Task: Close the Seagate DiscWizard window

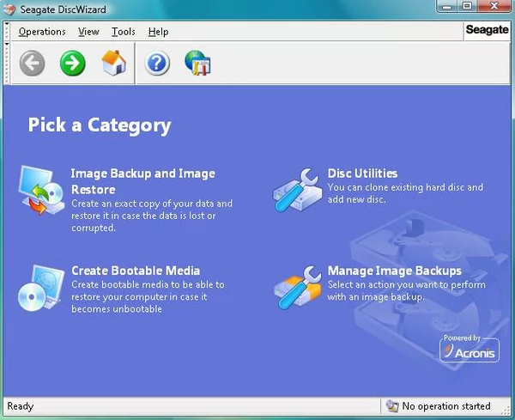Action: click(x=494, y=6)
